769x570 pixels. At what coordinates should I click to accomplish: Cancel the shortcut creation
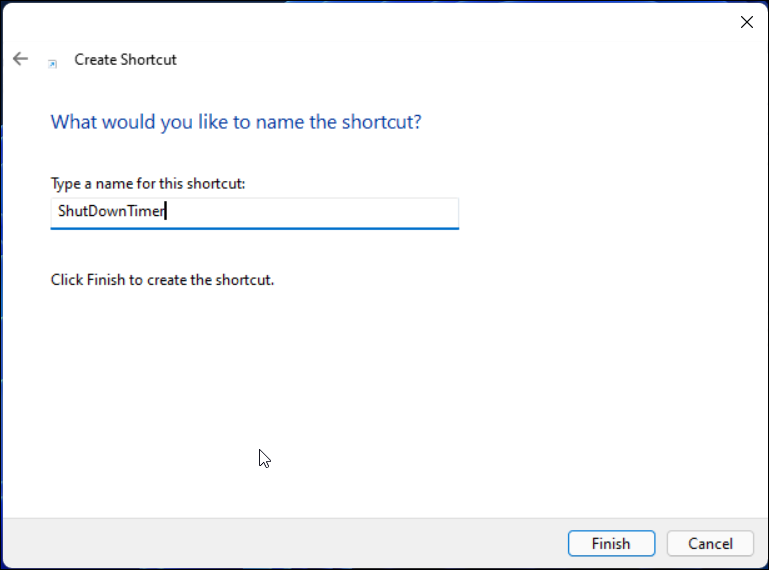[710, 544]
